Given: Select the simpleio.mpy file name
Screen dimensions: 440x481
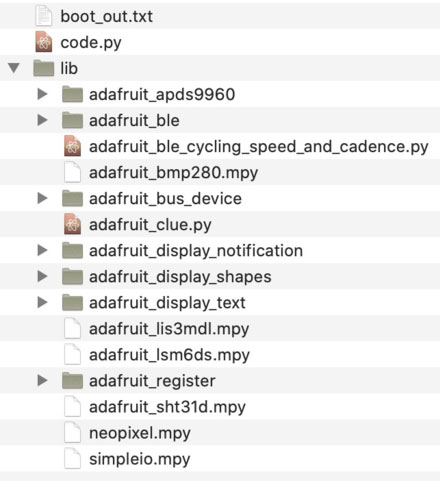Looking at the screenshot, I should pos(140,459).
